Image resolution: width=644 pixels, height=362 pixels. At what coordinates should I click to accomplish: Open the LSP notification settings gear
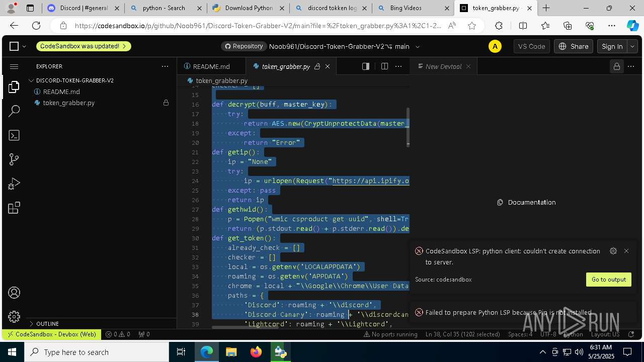(613, 251)
